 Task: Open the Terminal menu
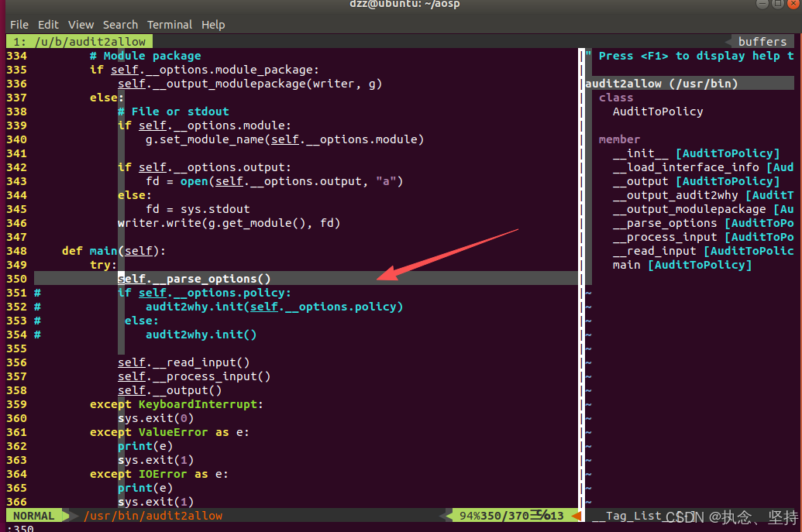click(169, 25)
